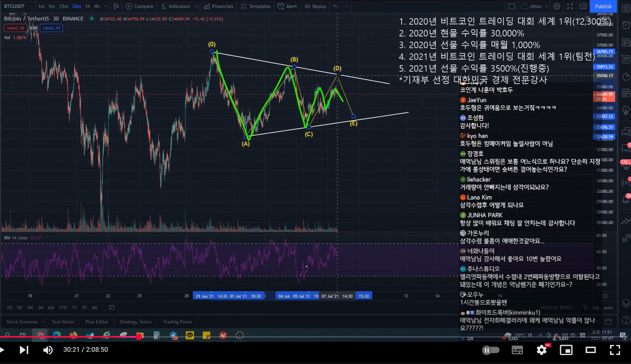
Task: Expand the timeframe interval dropdown arrow
Action: 106,6
